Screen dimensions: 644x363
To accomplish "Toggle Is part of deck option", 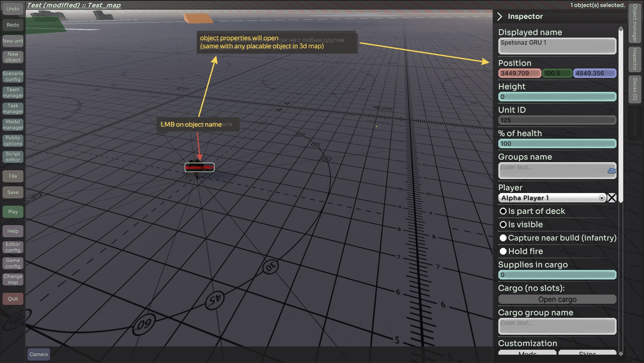I will pos(503,211).
